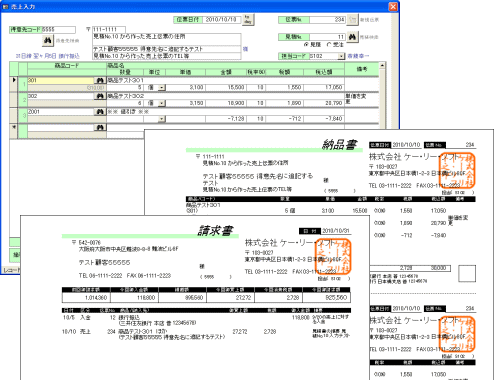Screen dimensions: 500x380
Task: Click the new slip icon beside slip number
Action: coord(353,20)
